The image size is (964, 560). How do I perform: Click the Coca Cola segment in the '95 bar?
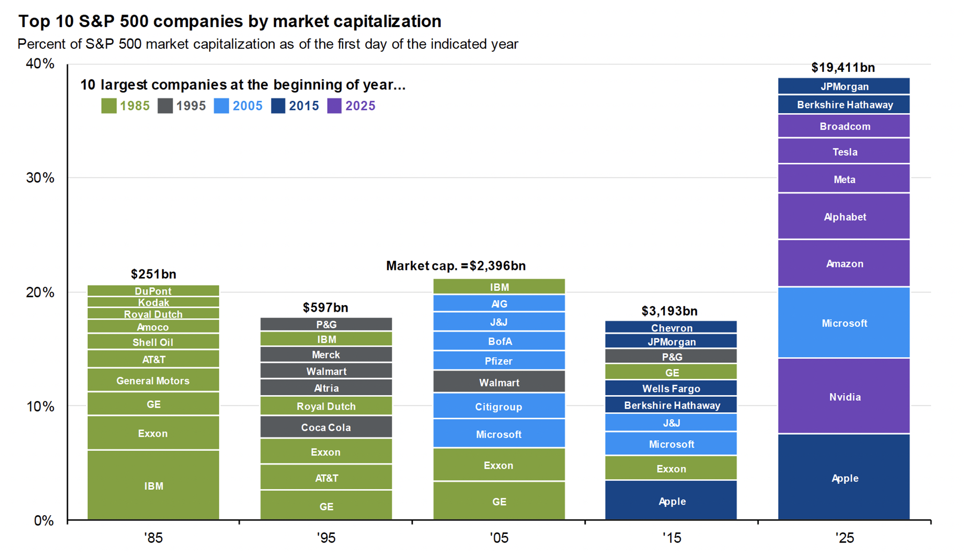pos(326,427)
